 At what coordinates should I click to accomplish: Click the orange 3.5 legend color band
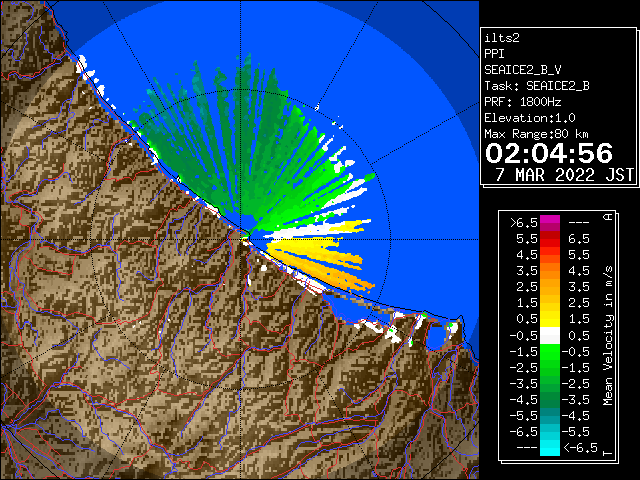click(550, 271)
